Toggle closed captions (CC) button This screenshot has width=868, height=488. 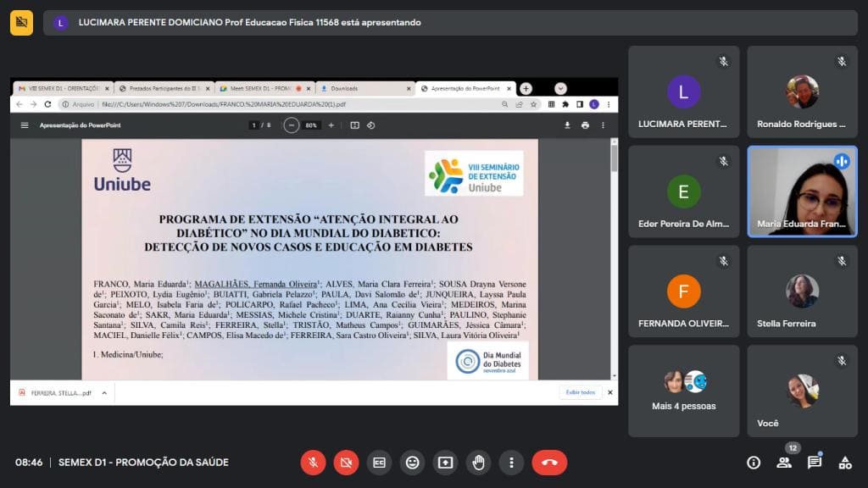379,463
